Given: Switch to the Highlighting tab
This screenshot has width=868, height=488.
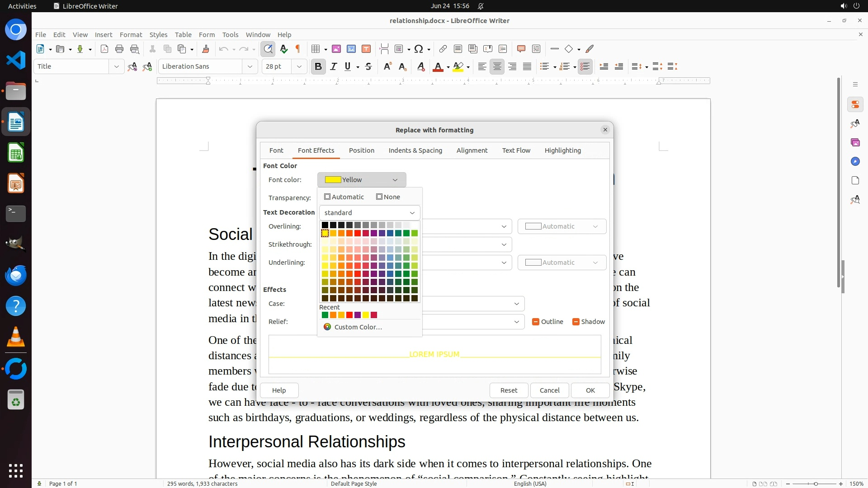Looking at the screenshot, I should click(x=562, y=150).
